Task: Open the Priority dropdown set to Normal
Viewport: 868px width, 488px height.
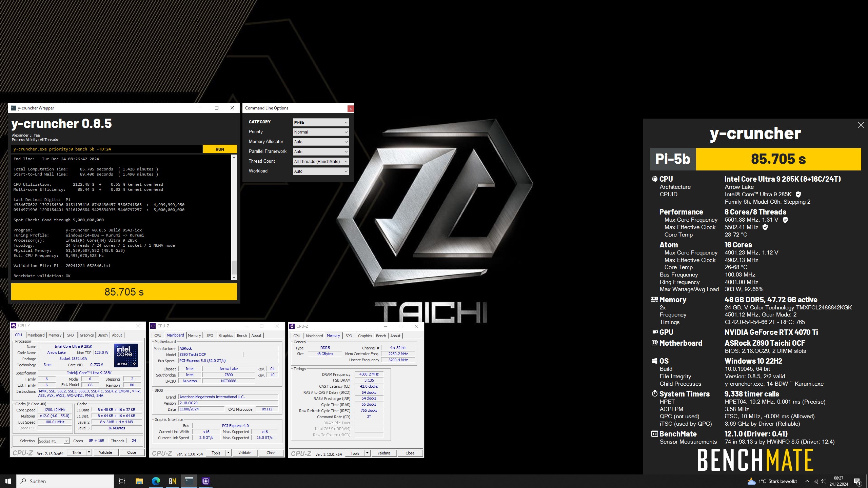Action: tap(321, 132)
